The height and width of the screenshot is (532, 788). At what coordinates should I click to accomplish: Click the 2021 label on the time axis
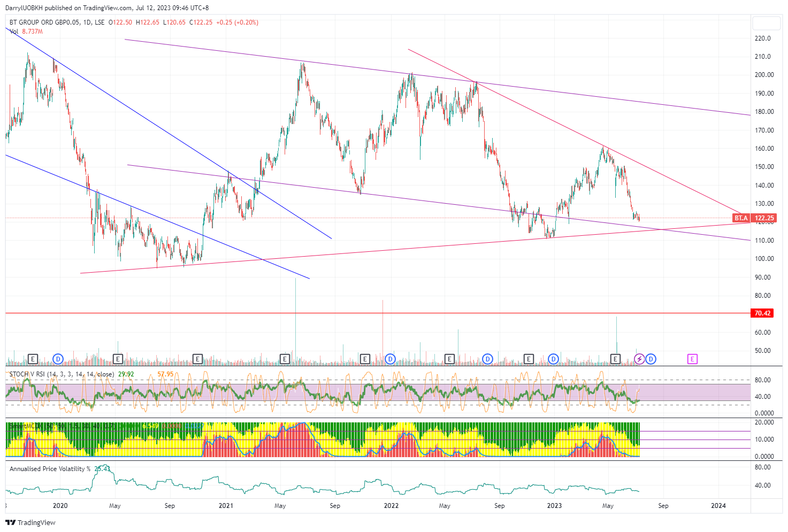(226, 506)
